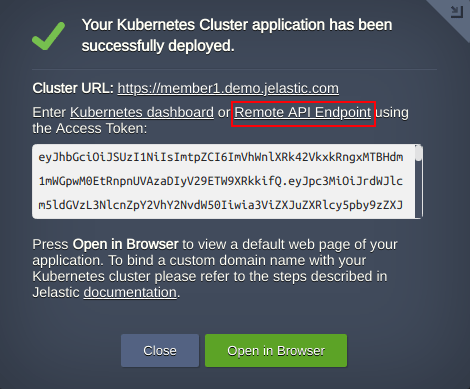This screenshot has width=470, height=389.
Task: Click the green Open in Browser button
Action: click(x=276, y=351)
